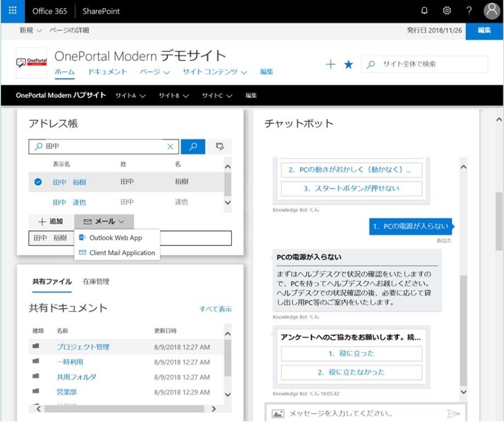Open the すべて表示 link
Viewport: 504px width, 422px height.
click(215, 309)
